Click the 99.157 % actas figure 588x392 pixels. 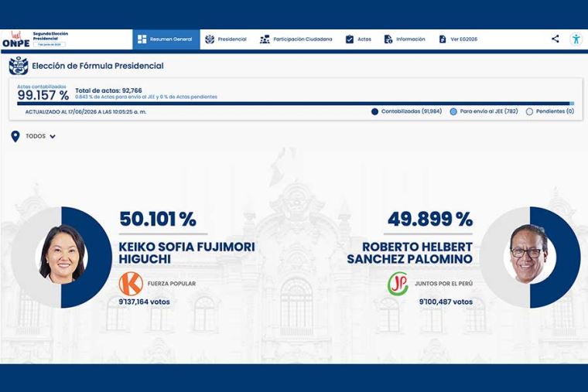(43, 95)
